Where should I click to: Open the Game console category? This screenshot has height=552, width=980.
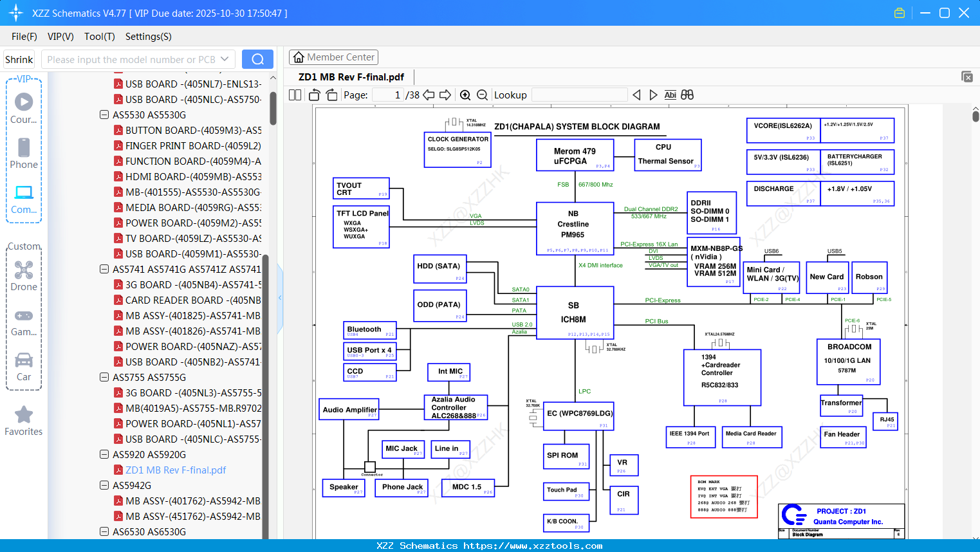pyautogui.click(x=24, y=322)
